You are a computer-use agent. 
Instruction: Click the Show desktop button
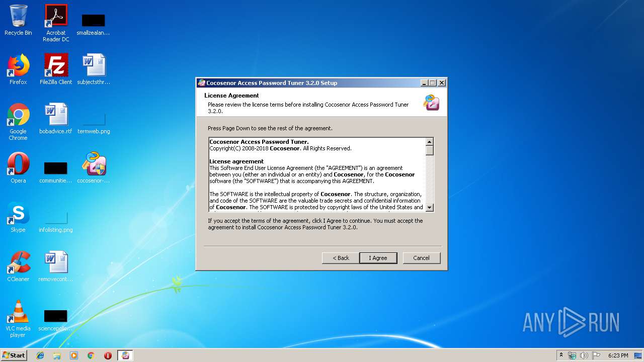[x=639, y=355]
